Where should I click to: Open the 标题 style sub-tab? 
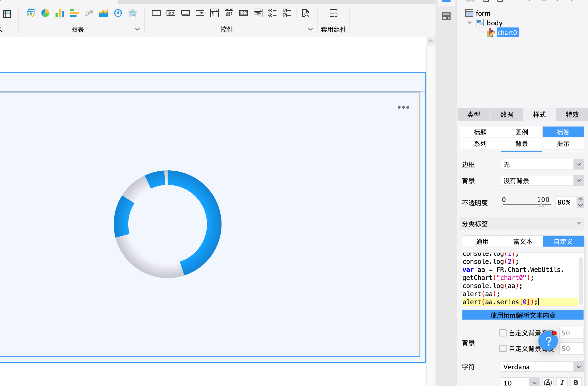pyautogui.click(x=480, y=132)
